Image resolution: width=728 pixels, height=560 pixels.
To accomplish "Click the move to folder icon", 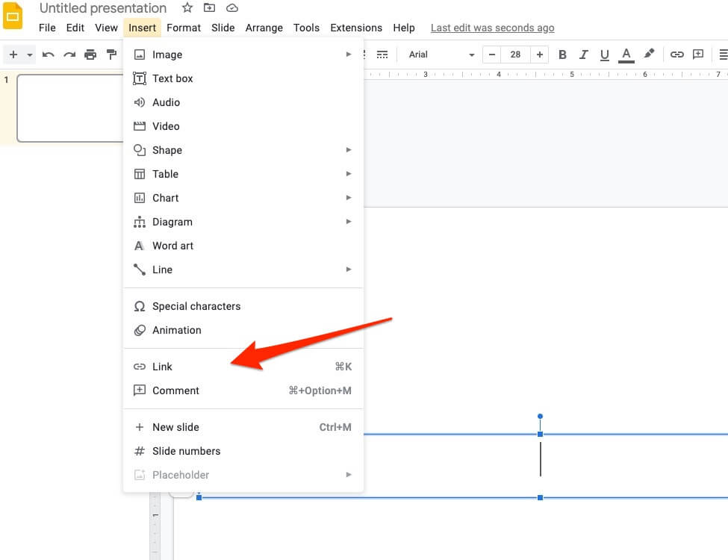I will point(210,8).
